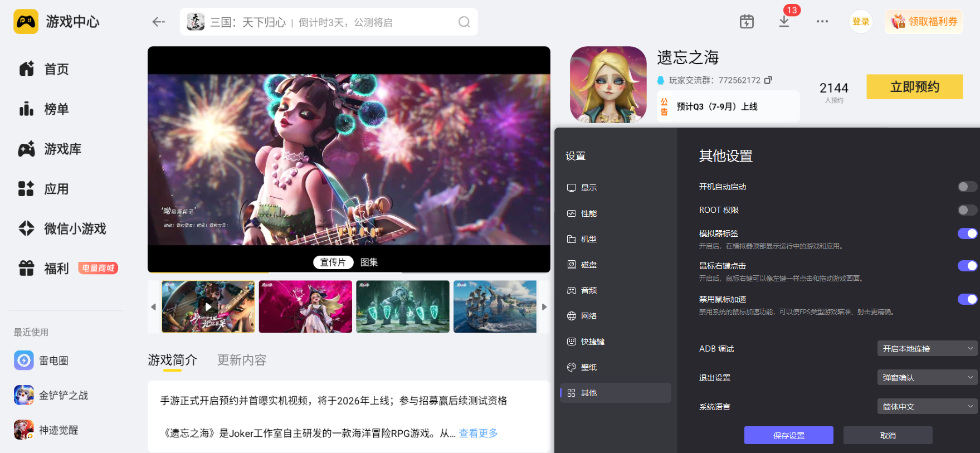Click the 电量商城 badge

click(98, 268)
